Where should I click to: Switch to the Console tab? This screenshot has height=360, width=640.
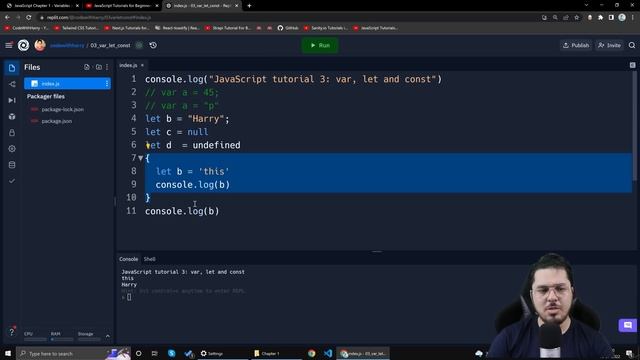point(129,259)
